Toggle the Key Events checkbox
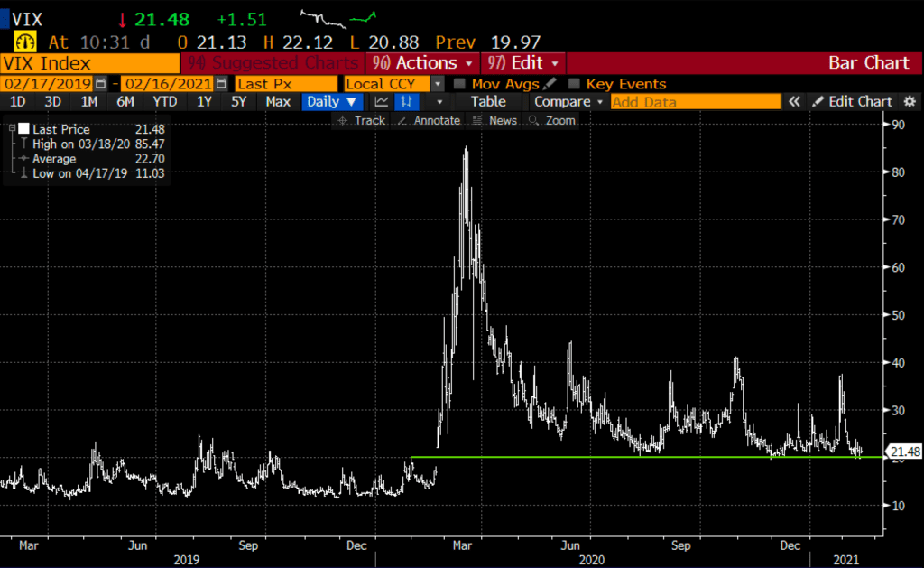This screenshot has height=568, width=924. pyautogui.click(x=575, y=83)
